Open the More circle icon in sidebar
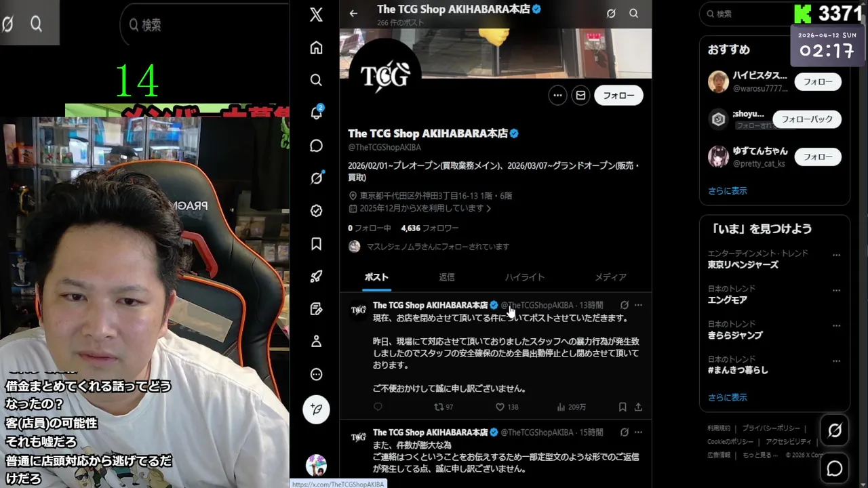Viewport: 868px width, 488px height. pyautogui.click(x=316, y=374)
